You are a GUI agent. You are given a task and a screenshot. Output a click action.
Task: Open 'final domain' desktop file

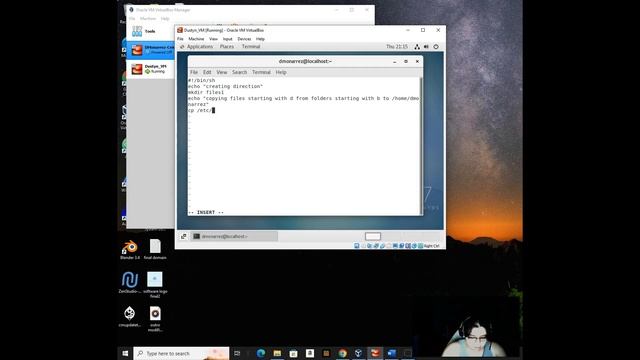155,250
